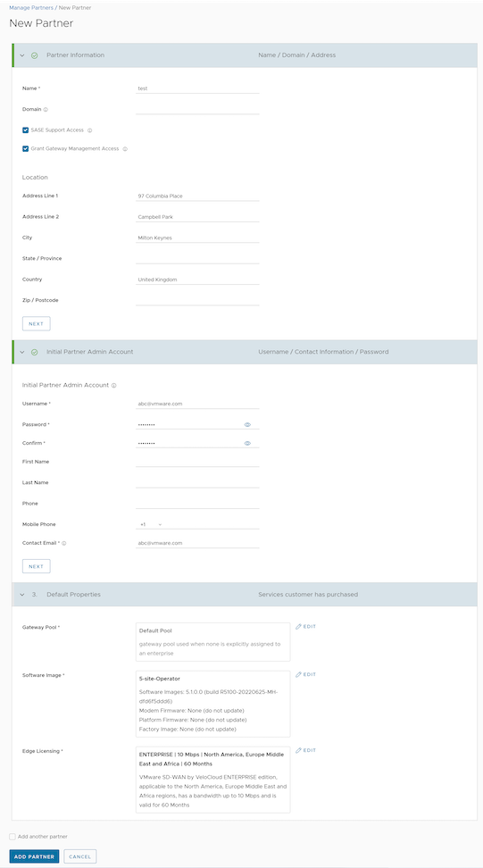Click info icon next to Grant Gateway Management Access

125,149
